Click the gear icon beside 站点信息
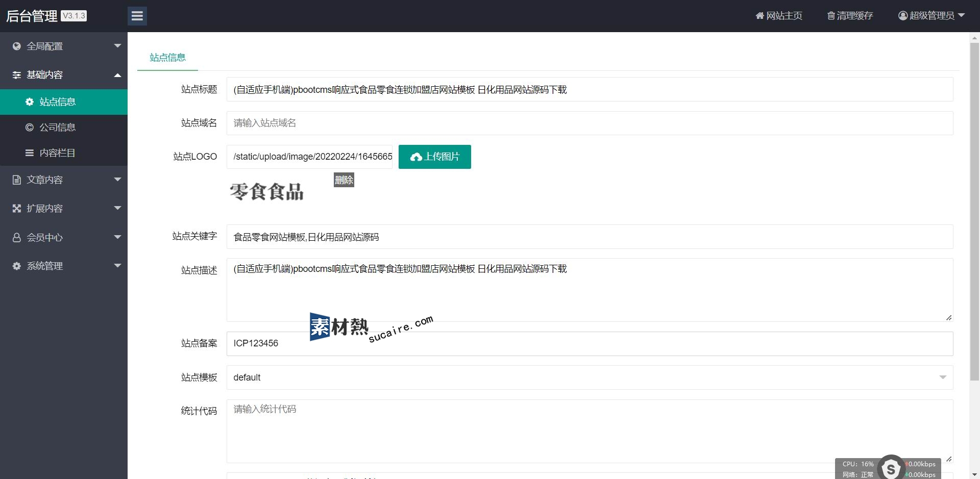 coord(30,102)
